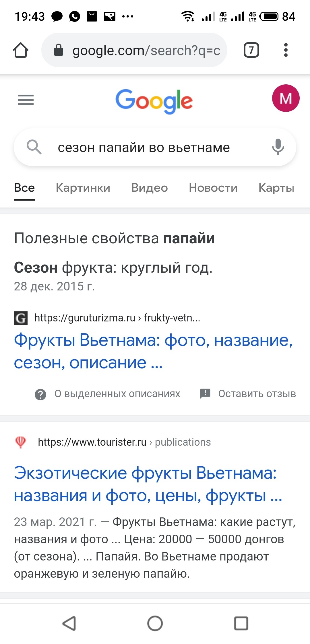Tap the browser address bar URL
310x644 pixels.
pyautogui.click(x=146, y=51)
